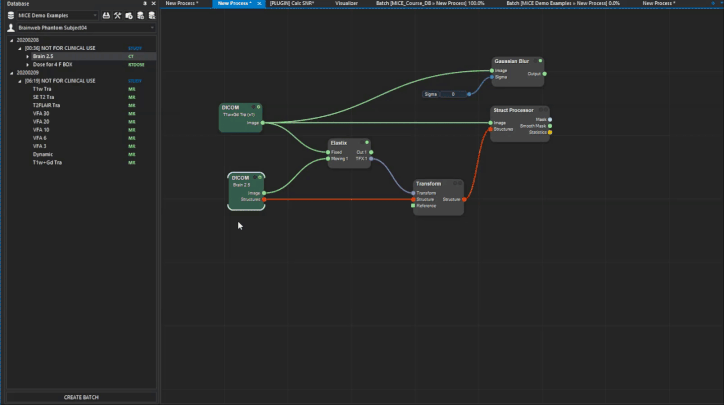Click the Transform node Reference input port

tap(413, 206)
